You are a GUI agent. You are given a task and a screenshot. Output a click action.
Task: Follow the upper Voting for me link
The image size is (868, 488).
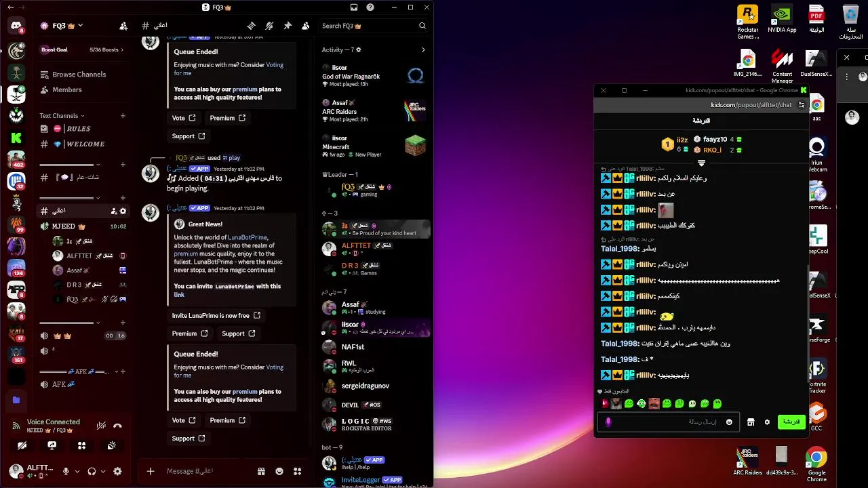point(229,68)
